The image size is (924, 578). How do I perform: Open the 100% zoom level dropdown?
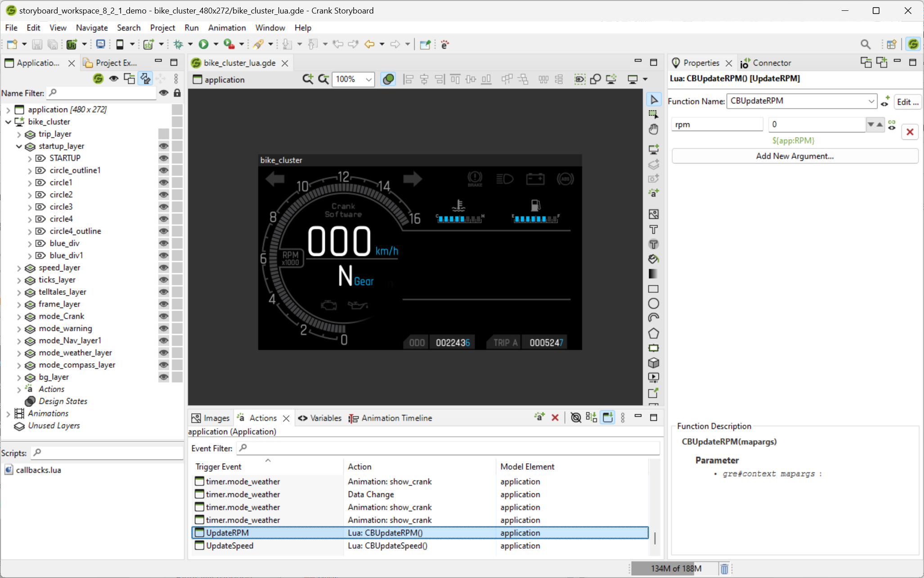pos(368,80)
